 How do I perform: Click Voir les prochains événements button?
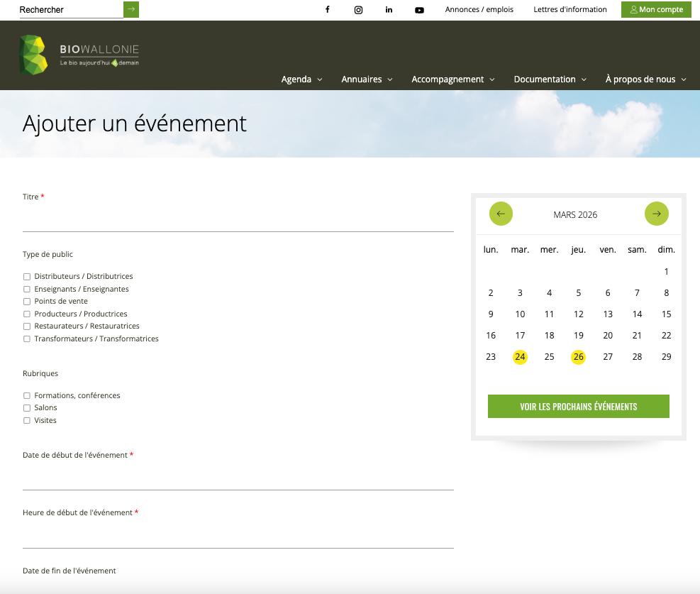pyautogui.click(x=578, y=407)
